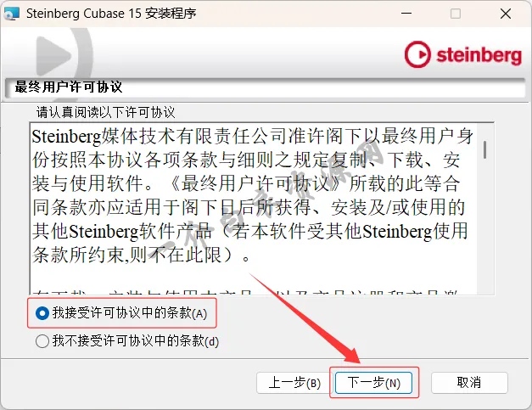
Task: Click the gray play graphic in the banner
Action: 63,54
